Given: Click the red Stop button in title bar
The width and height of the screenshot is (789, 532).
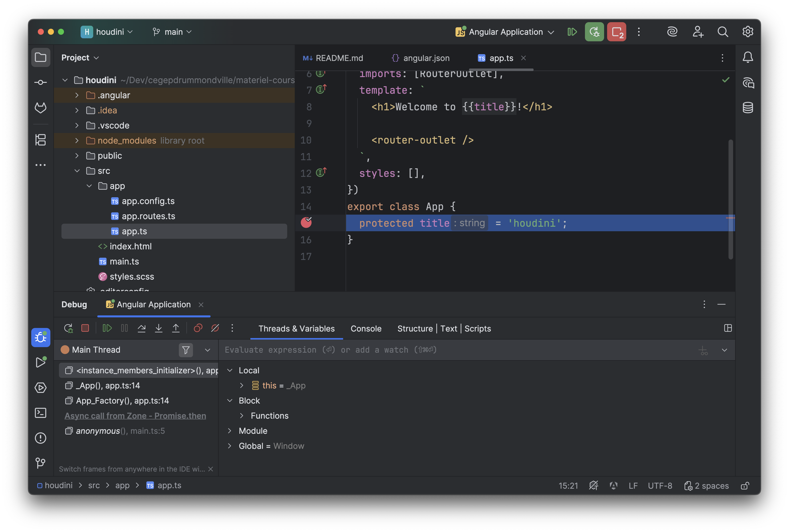Looking at the screenshot, I should [616, 32].
